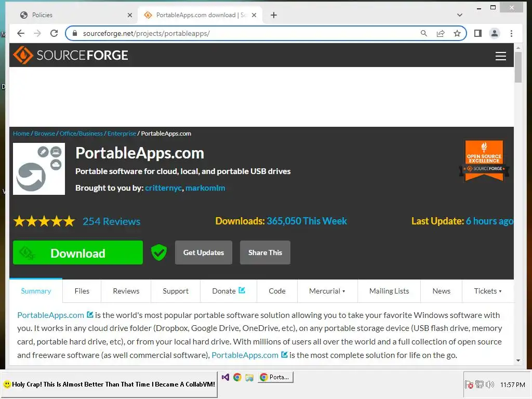Screen dimensions: 532x399
Task: Click the green security shield checkmark
Action: tap(159, 252)
